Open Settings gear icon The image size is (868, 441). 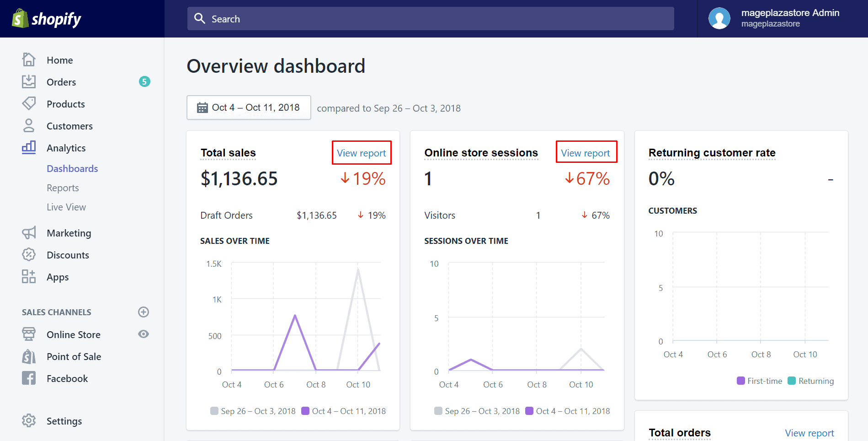(x=29, y=420)
